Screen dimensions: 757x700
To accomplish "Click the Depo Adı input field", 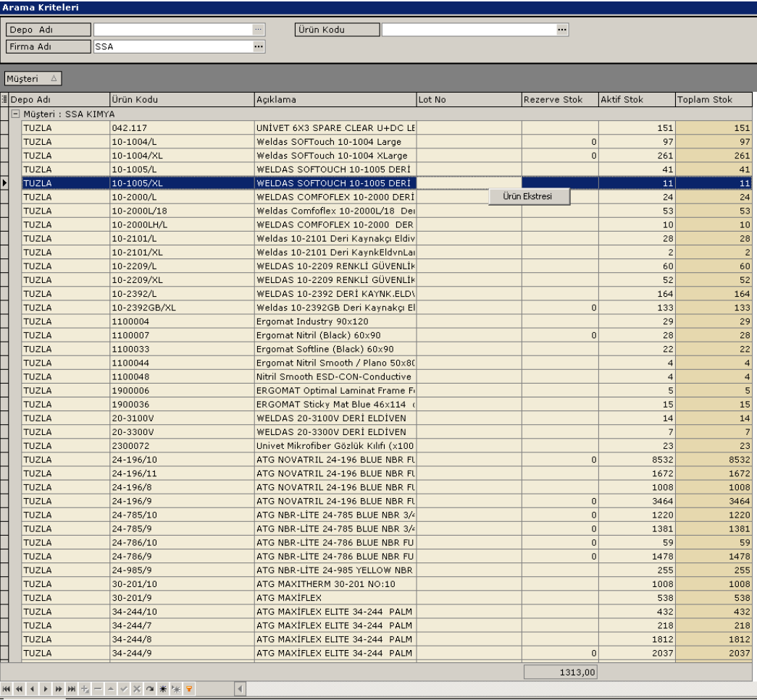I will 173,30.
